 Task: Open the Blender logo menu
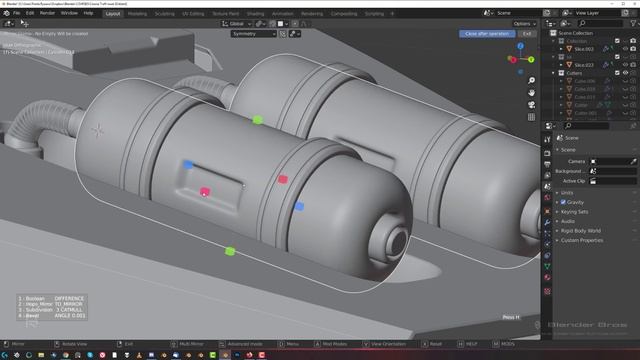pos(7,13)
